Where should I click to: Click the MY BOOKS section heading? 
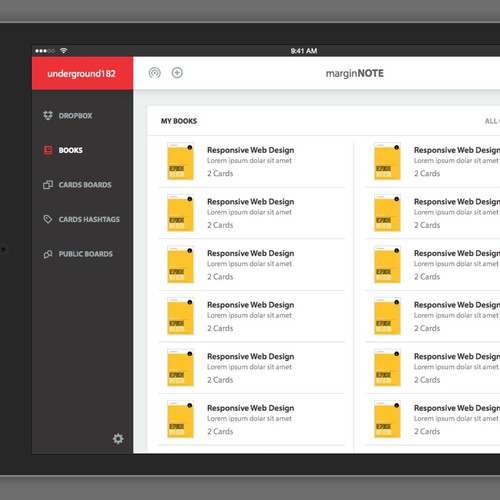(179, 121)
